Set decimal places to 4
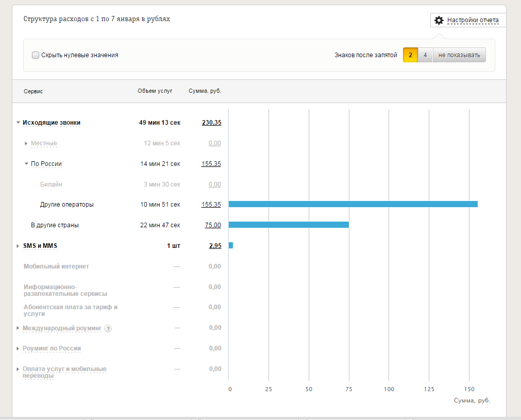 [x=425, y=55]
